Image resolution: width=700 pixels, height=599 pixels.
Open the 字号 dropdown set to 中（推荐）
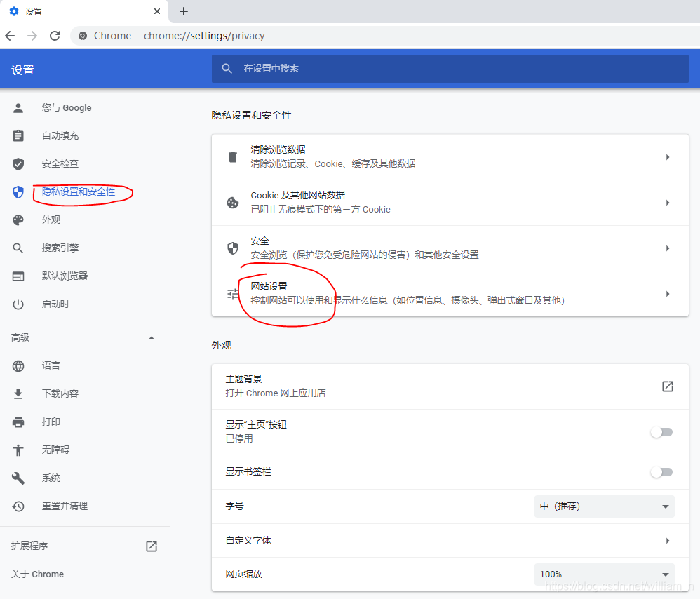604,506
